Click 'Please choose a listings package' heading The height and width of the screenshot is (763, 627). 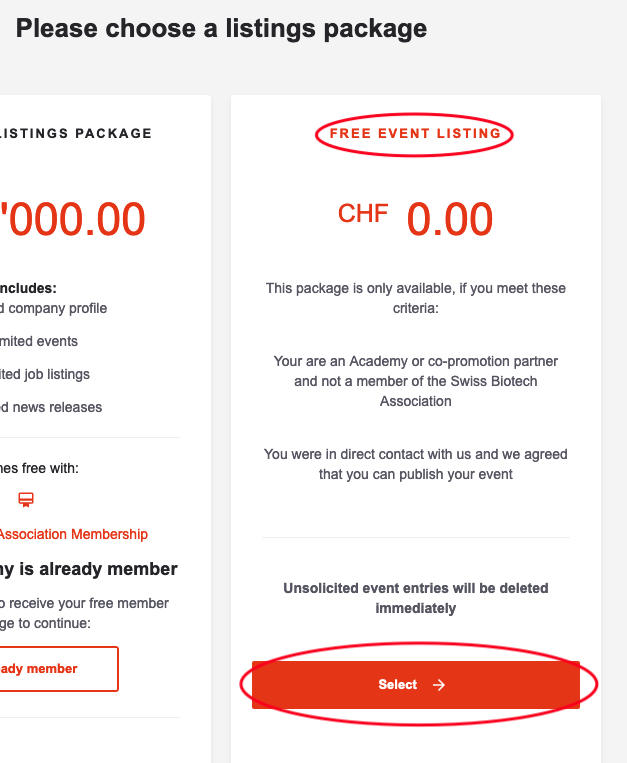click(221, 29)
